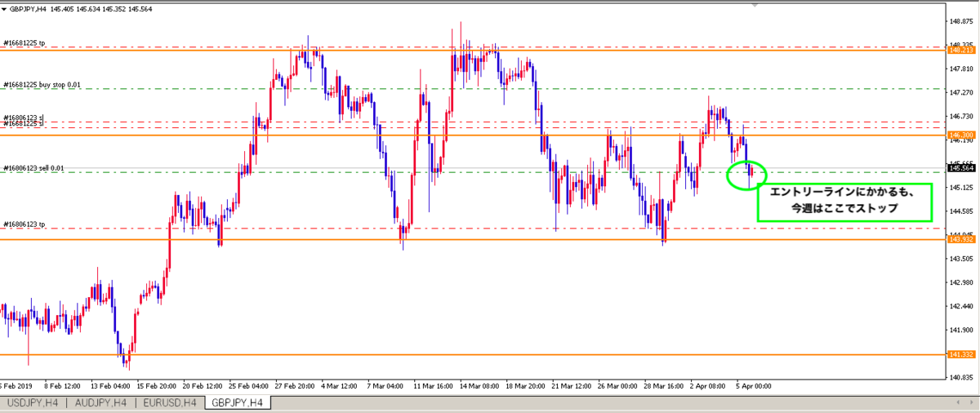Click the GBPJPY,H4 symbol title text

28,9
